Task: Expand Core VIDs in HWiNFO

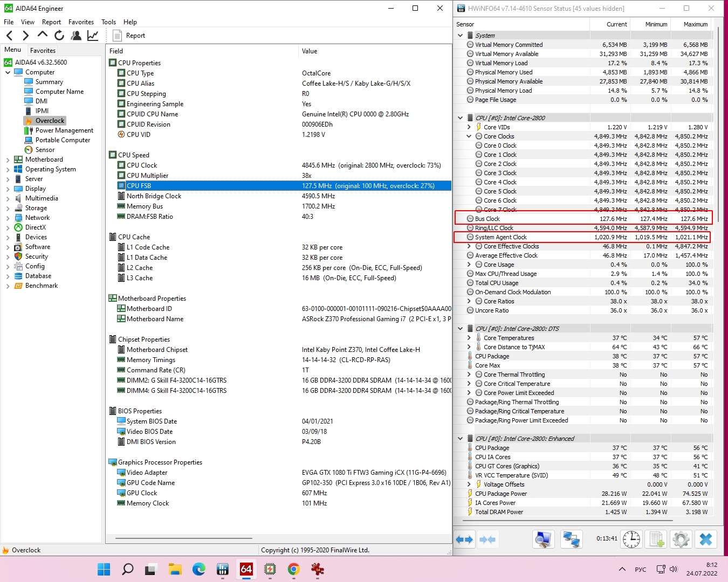Action: click(469, 127)
